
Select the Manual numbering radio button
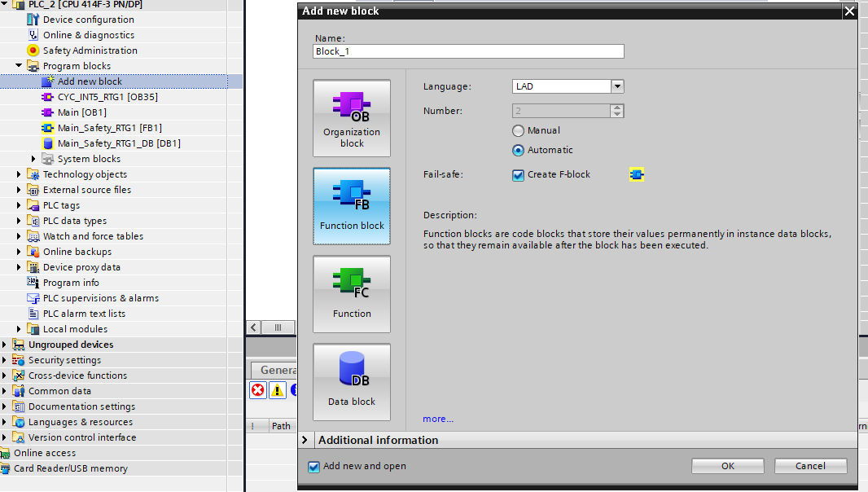(519, 130)
